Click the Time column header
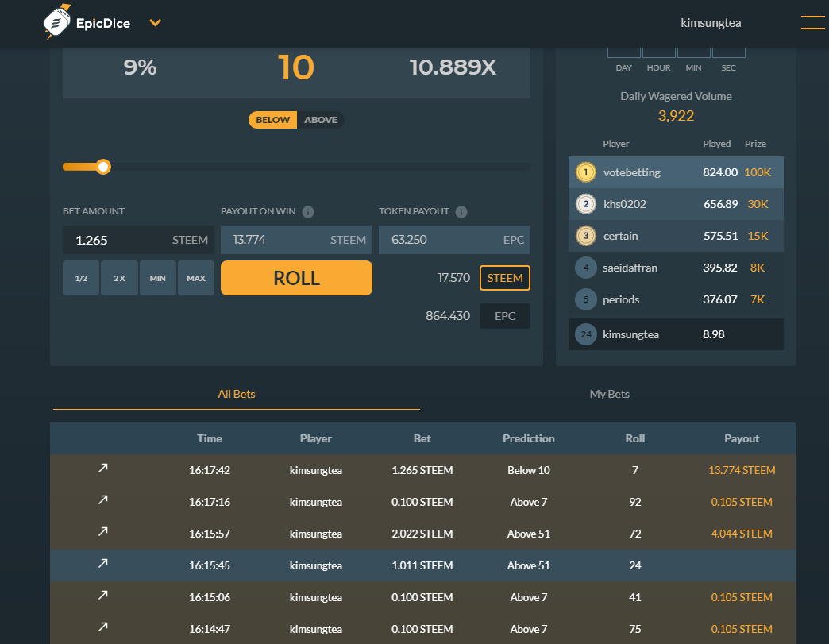Image resolution: width=829 pixels, height=644 pixels. click(210, 438)
